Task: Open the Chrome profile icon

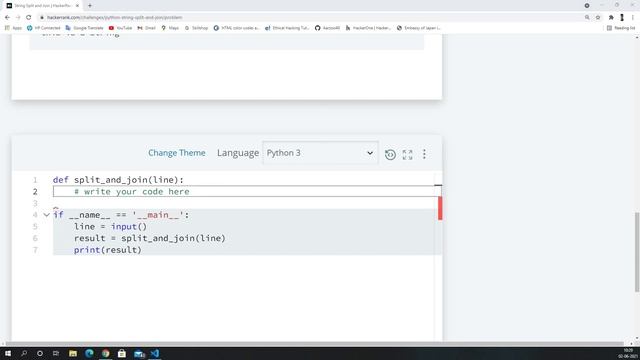Action: [x=622, y=18]
